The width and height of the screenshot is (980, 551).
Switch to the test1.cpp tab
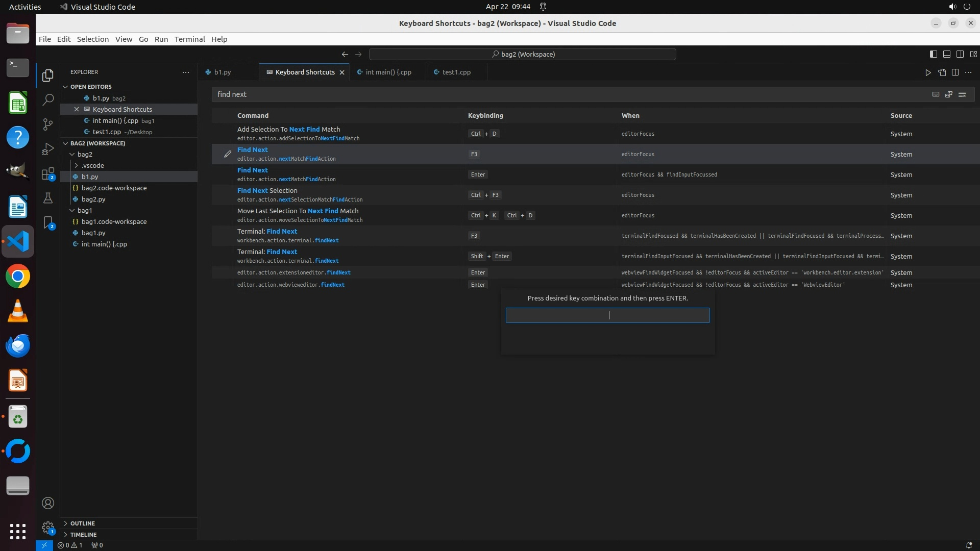click(456, 72)
